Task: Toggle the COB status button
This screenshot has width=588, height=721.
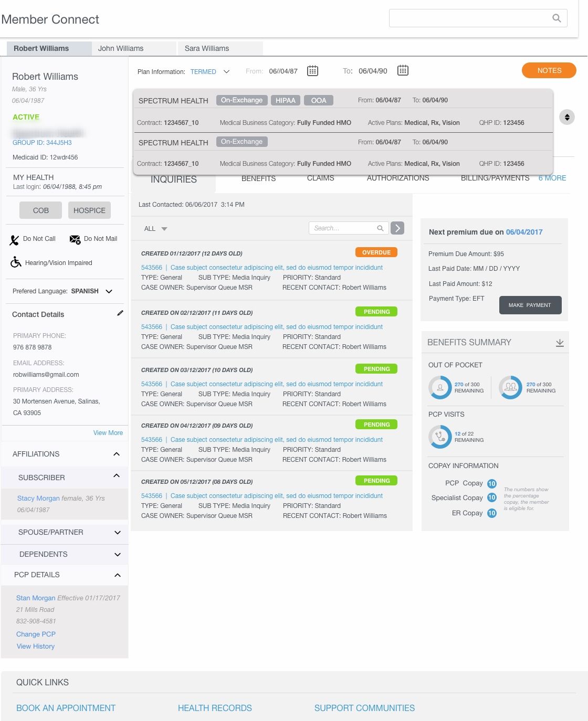Action: [40, 210]
